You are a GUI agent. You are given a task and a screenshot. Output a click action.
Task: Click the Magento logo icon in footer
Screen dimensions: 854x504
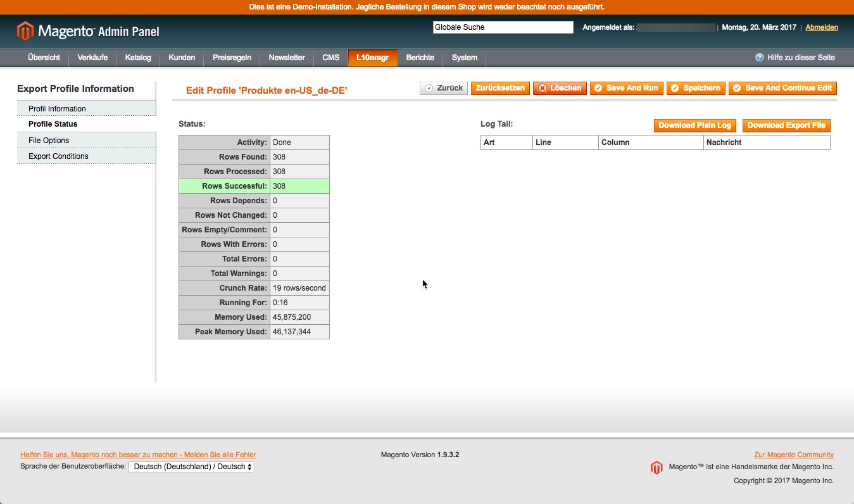(x=656, y=467)
